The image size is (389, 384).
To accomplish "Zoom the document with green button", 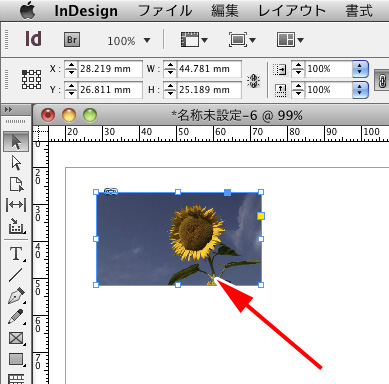I will coord(90,115).
